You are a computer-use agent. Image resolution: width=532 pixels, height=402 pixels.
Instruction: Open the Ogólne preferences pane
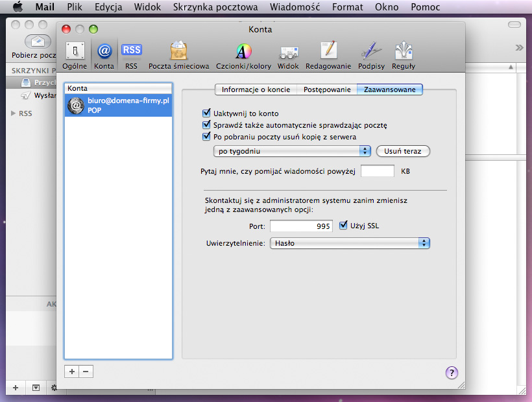(75, 55)
